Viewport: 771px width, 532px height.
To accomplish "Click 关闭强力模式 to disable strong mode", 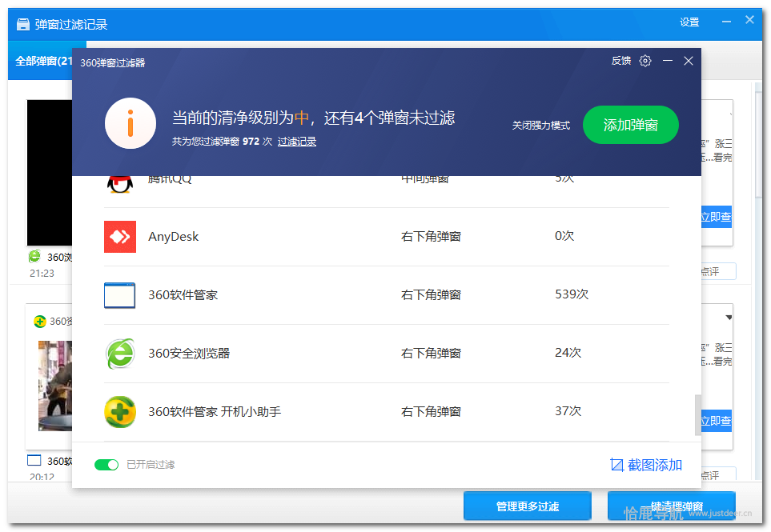I will pos(541,126).
